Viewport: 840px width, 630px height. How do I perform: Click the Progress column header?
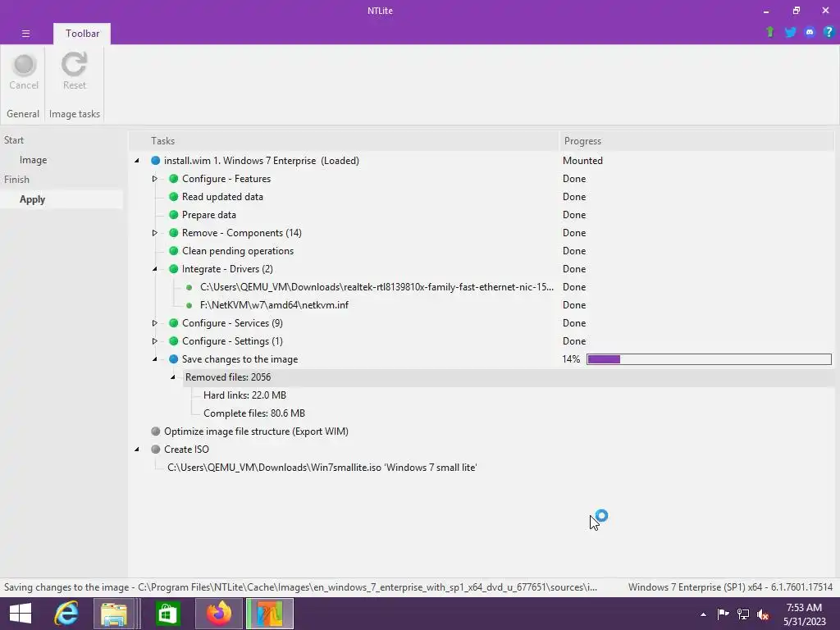696,141
